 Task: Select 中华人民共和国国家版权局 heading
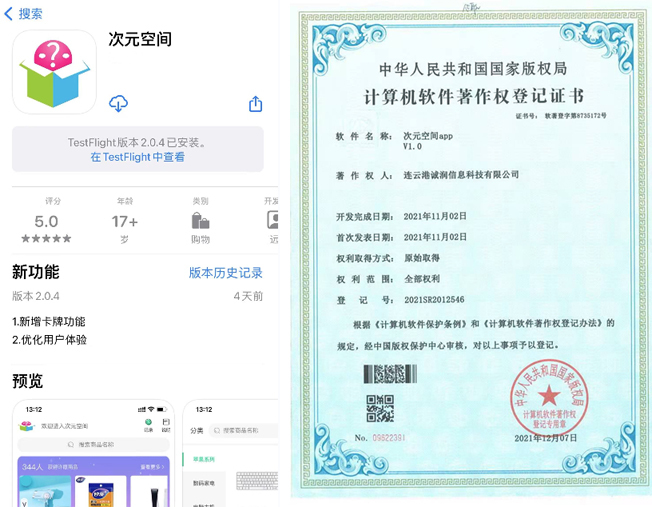tap(473, 69)
